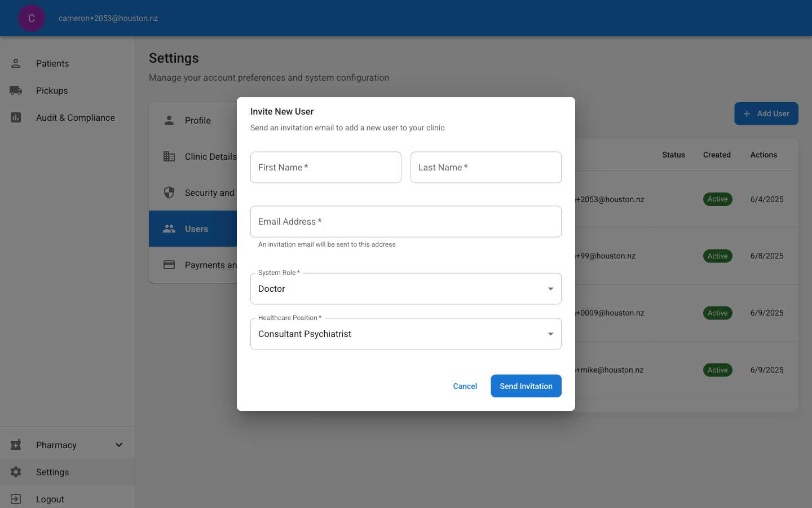Click the Pickups truck icon
Viewport: 812px width, 508px height.
tap(16, 90)
